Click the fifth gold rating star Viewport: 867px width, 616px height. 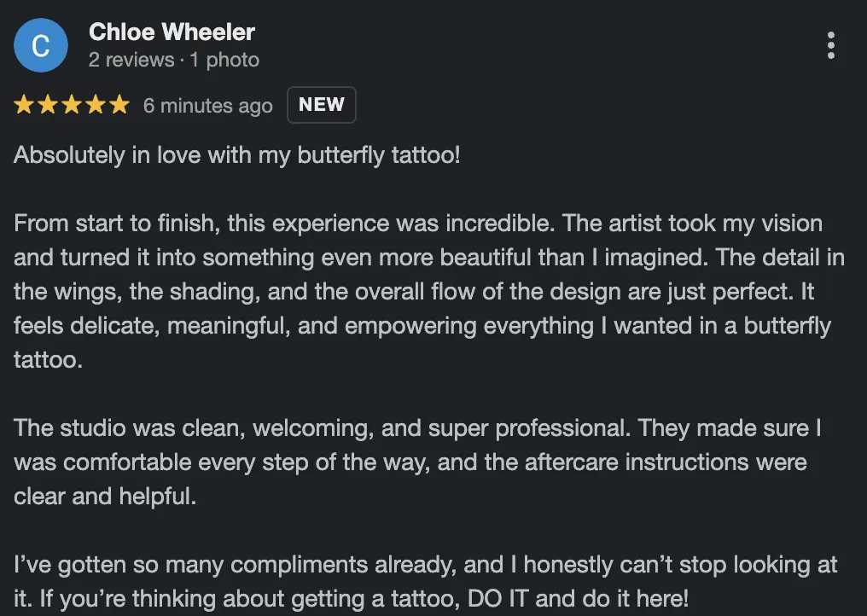[x=119, y=105]
